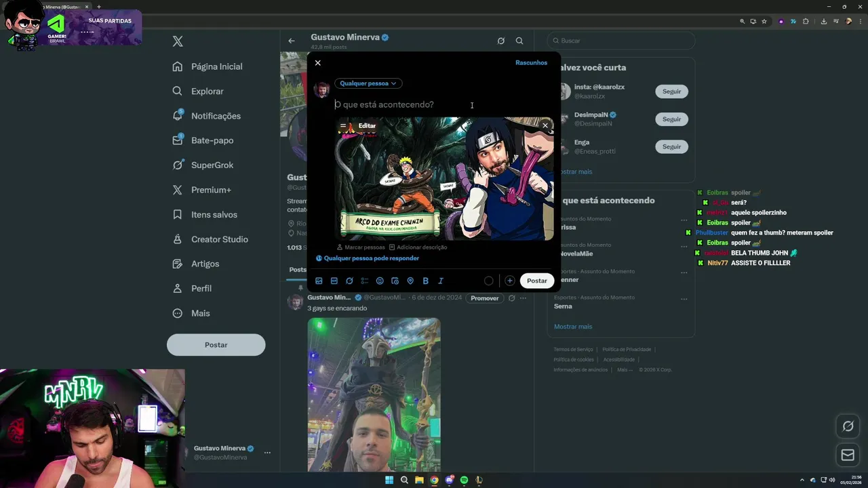Screen dimensions: 868x488
Task: Open the emoji picker
Action: point(380,281)
